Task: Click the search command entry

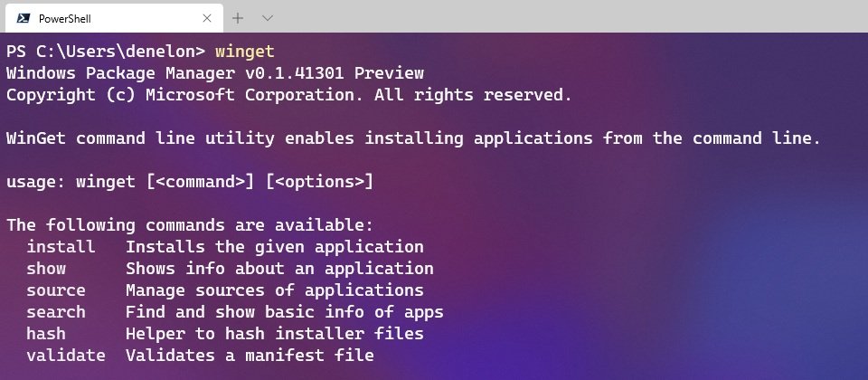Action: pos(56,311)
